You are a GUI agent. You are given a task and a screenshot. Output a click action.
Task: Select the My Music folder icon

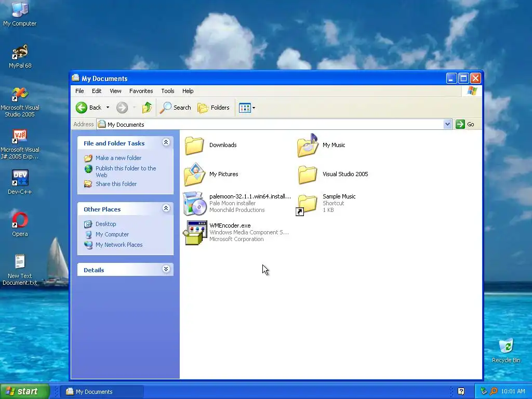(308, 145)
